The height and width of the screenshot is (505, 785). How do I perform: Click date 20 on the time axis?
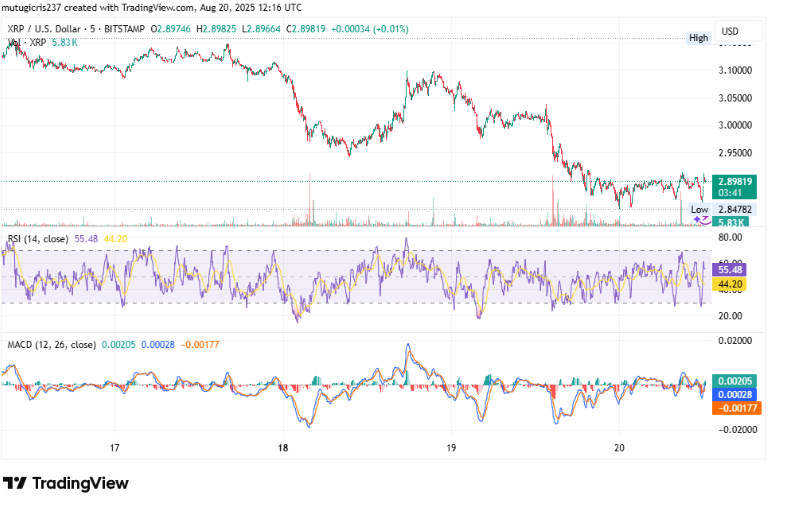click(x=619, y=447)
